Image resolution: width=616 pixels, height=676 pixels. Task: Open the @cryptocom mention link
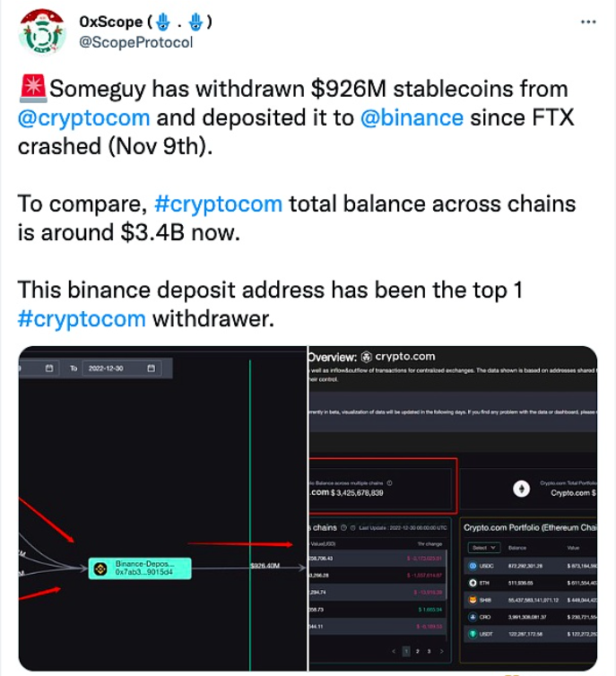[84, 117]
